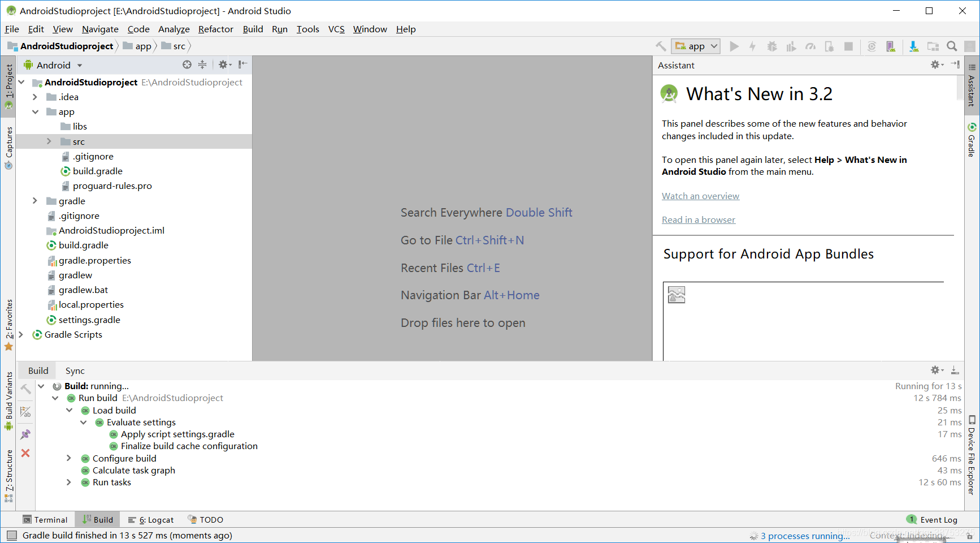
Task: Expand Gradle Scripts node
Action: pos(21,334)
